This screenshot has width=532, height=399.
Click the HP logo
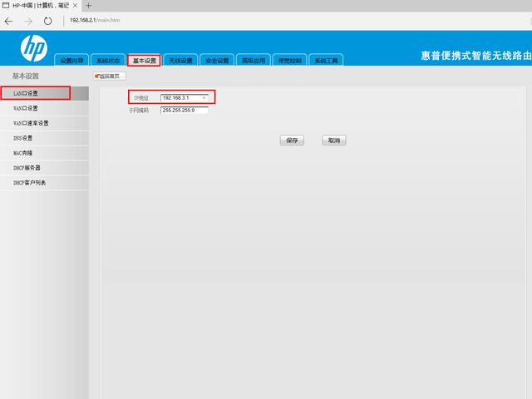[33, 50]
